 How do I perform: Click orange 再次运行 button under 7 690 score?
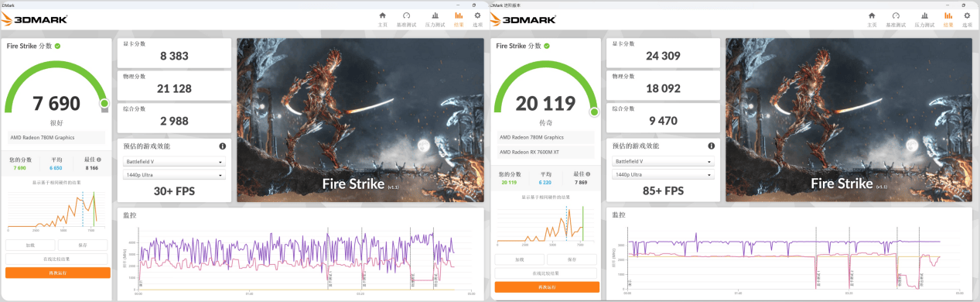(58, 273)
